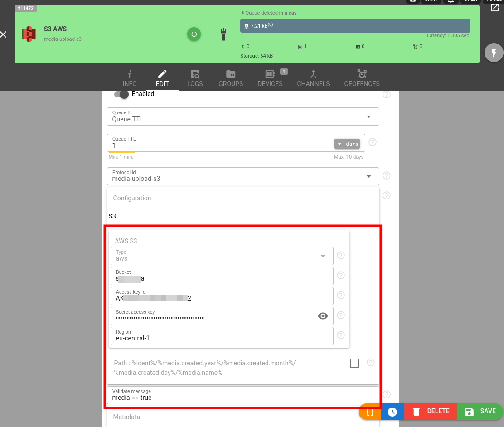Screen dimensions: 504x427
Task: Expand the Queue ttl dropdown
Action: pos(243,116)
